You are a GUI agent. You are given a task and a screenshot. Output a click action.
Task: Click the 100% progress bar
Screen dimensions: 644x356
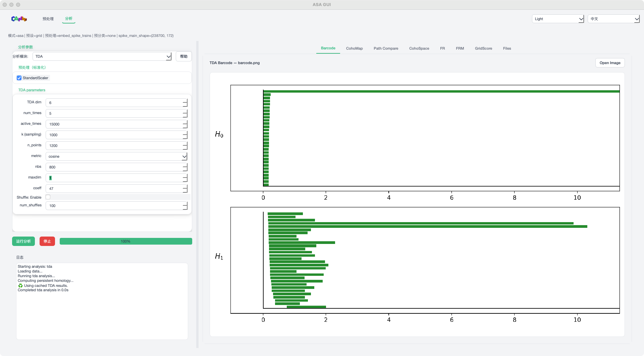[x=126, y=241]
